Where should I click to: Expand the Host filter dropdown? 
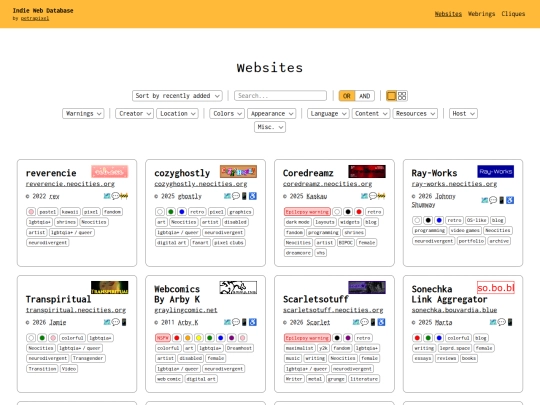point(463,114)
